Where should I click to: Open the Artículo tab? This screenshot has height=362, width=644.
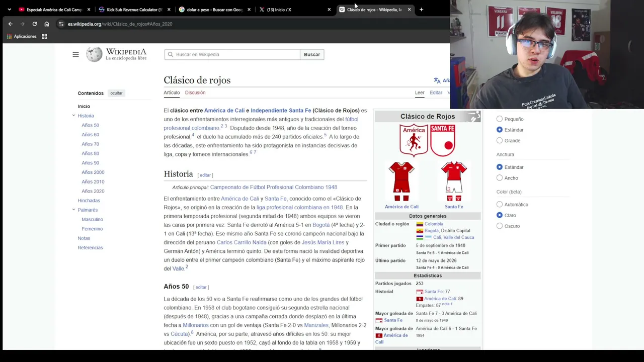coord(172,93)
